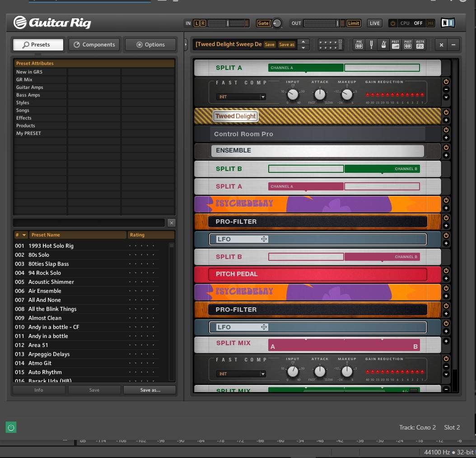Select preset 005 Acoustic Shimmer
Screen dimensions: 476x458
[x=51, y=282]
